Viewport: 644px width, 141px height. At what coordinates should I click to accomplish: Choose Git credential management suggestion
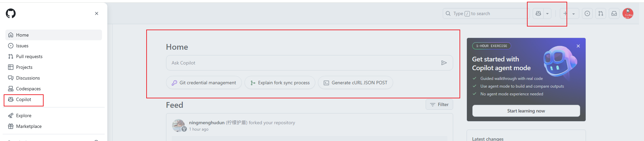(x=204, y=83)
